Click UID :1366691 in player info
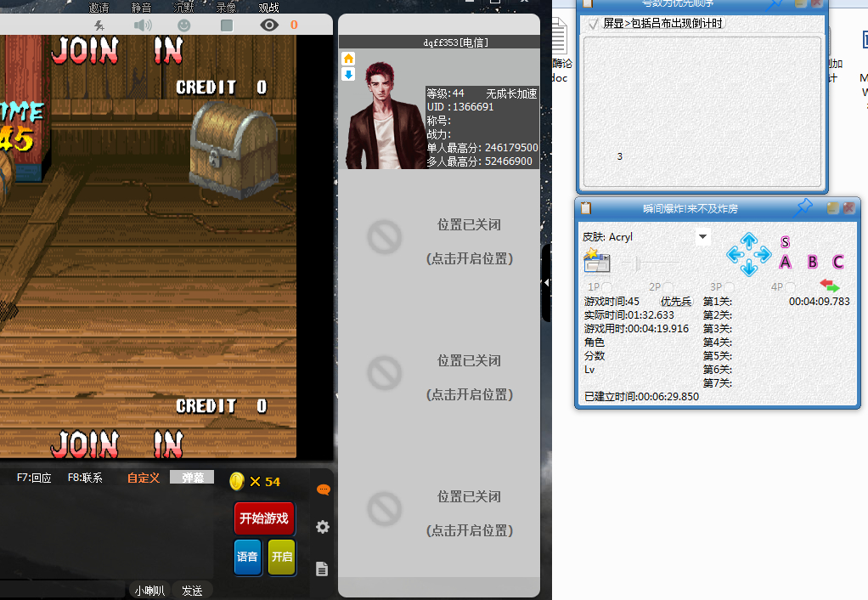Viewport: 868px width, 600px height. click(460, 107)
